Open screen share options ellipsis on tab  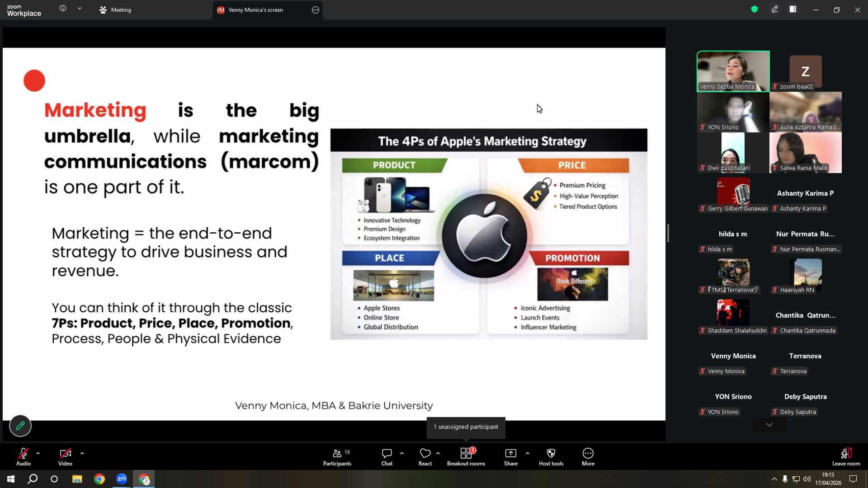[x=316, y=10]
